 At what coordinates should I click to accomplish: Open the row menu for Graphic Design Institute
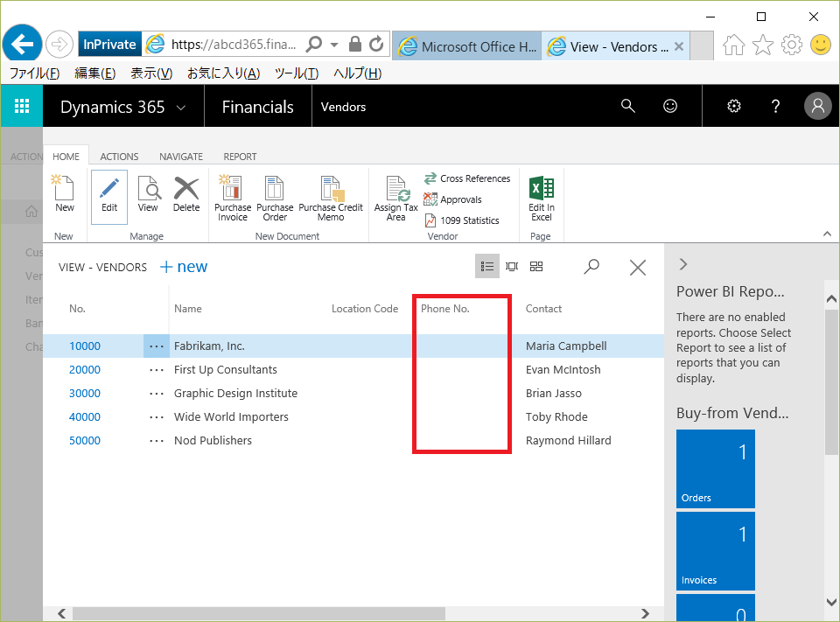tap(157, 394)
